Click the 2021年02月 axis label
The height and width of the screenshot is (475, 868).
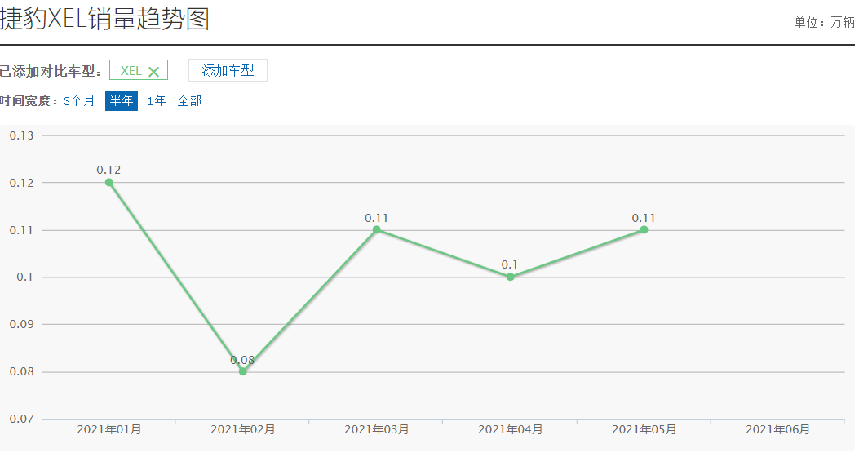pyautogui.click(x=243, y=429)
